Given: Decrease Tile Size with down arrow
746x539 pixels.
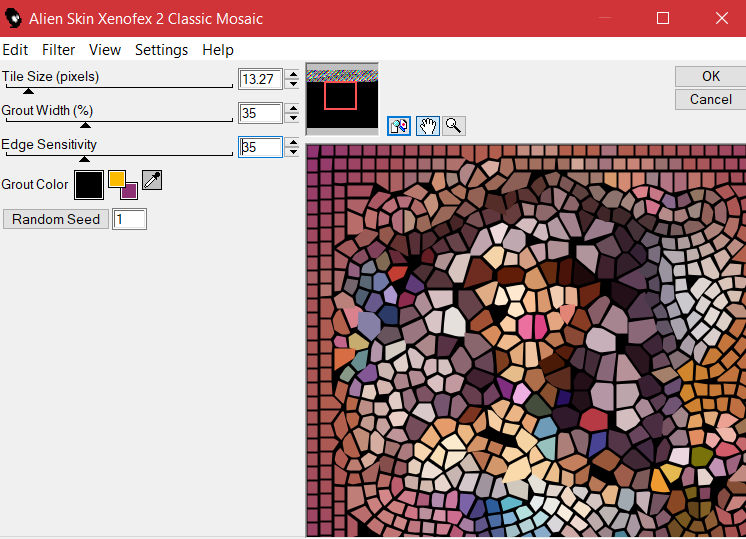Looking at the screenshot, I should point(294,84).
